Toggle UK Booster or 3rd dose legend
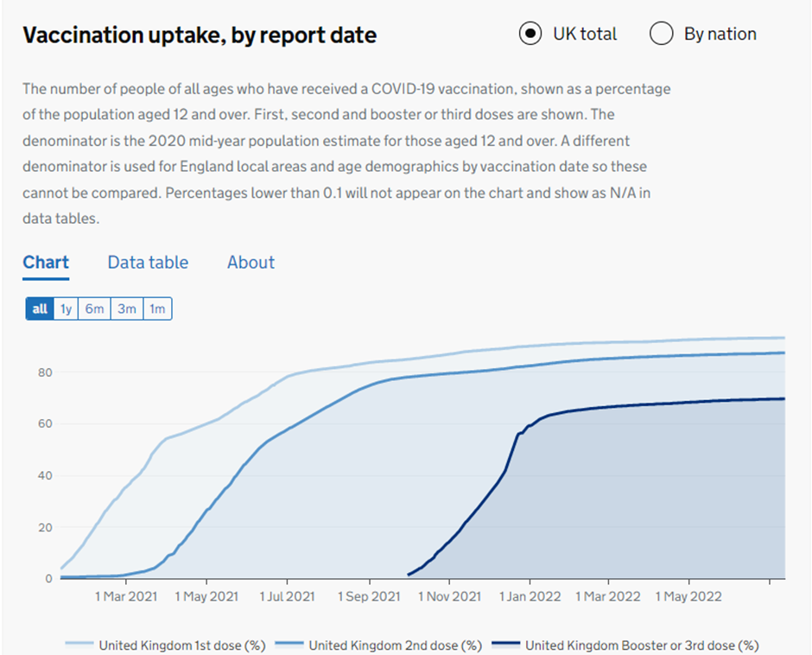Image resolution: width=812 pixels, height=655 pixels. coord(642,645)
